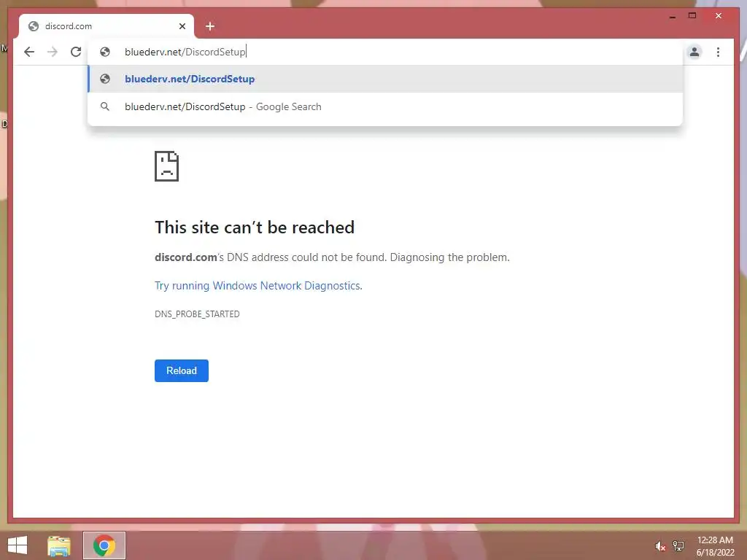This screenshot has height=560, width=747.
Task: Choose the bluederv.net/DiscordSetup URL suggestion
Action: (385, 79)
